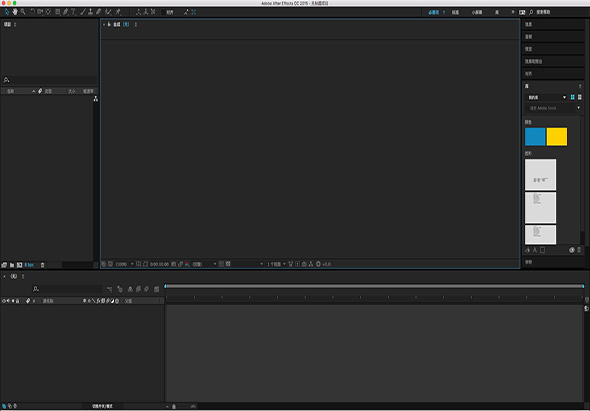Image resolution: width=590 pixels, height=411 pixels.
Task: Enable Motion Blur switch for timeline
Action: tap(147, 289)
